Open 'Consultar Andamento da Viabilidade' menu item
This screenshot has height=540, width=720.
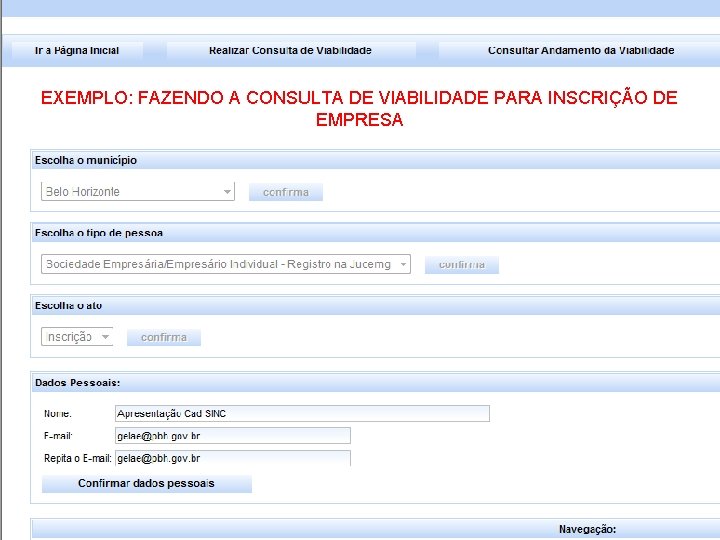[x=579, y=51]
